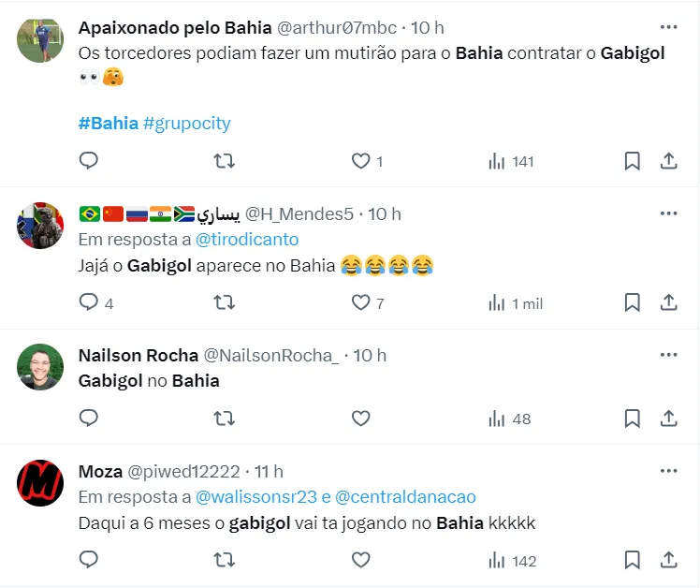Reply to Apaixonado pelo Bahia's tweet

[89, 161]
